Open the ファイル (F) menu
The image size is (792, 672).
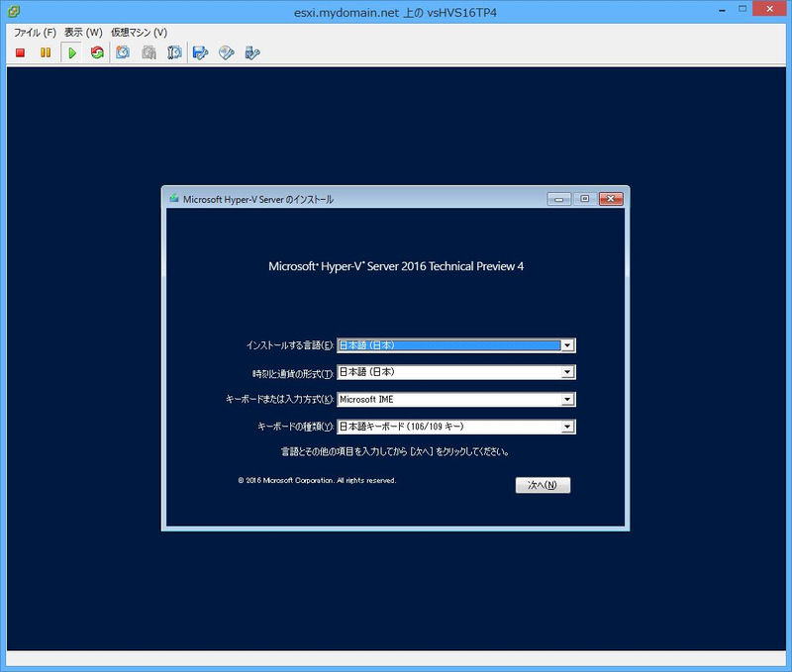click(35, 33)
